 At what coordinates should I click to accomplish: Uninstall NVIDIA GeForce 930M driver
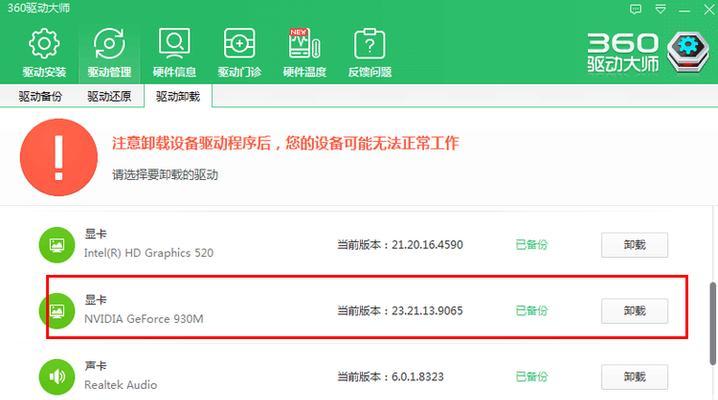coord(635,311)
